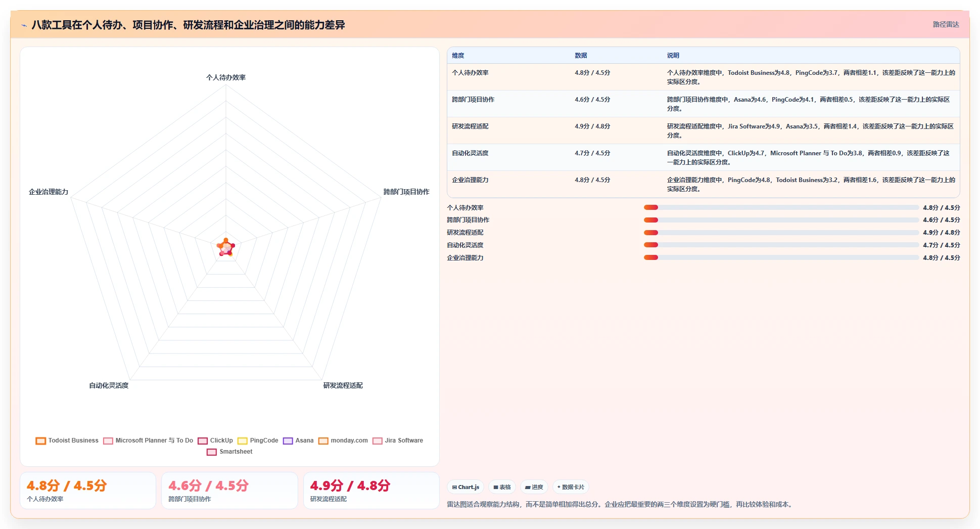Toggle the Todoist Business legend swatch
This screenshot has width=980, height=529.
pos(41,440)
